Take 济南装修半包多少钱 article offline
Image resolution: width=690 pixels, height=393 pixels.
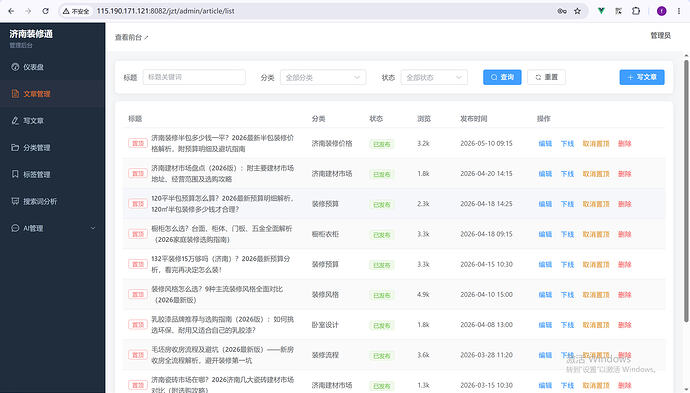(x=567, y=143)
